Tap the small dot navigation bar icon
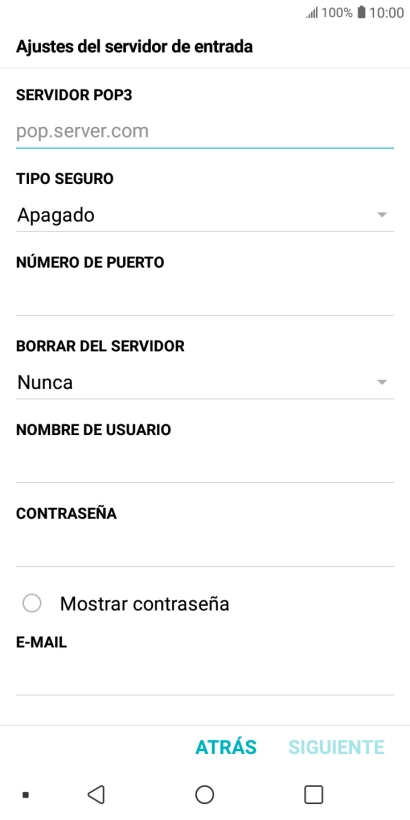 point(25,795)
